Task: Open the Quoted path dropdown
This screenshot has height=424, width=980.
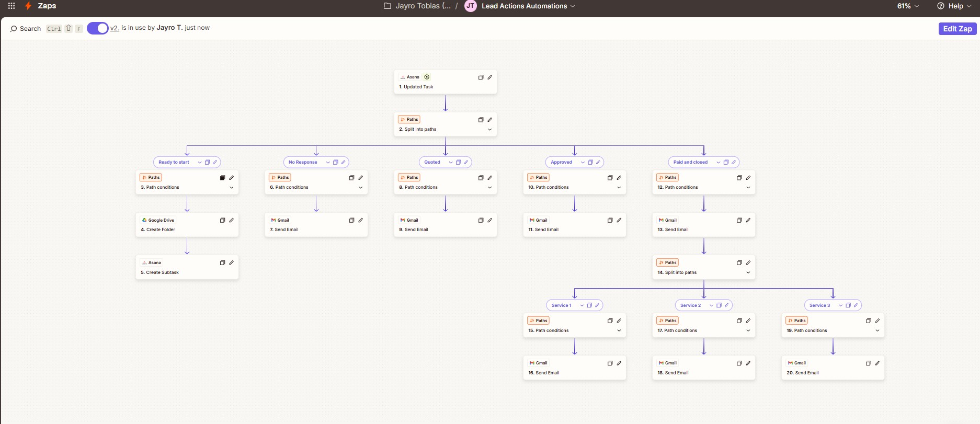Action: (451, 163)
